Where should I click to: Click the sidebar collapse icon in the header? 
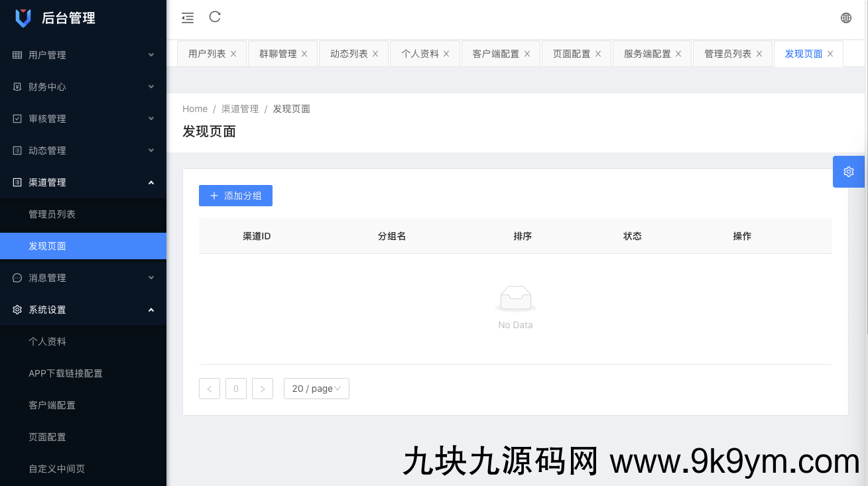[187, 17]
